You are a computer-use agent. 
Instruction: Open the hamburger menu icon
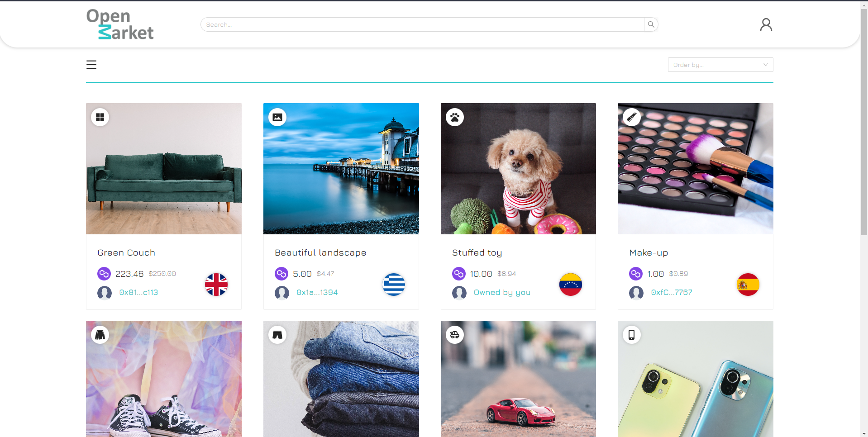tap(91, 65)
